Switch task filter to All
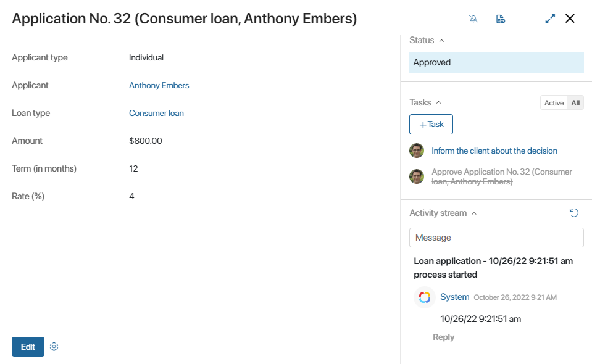The height and width of the screenshot is (364, 592). point(575,103)
